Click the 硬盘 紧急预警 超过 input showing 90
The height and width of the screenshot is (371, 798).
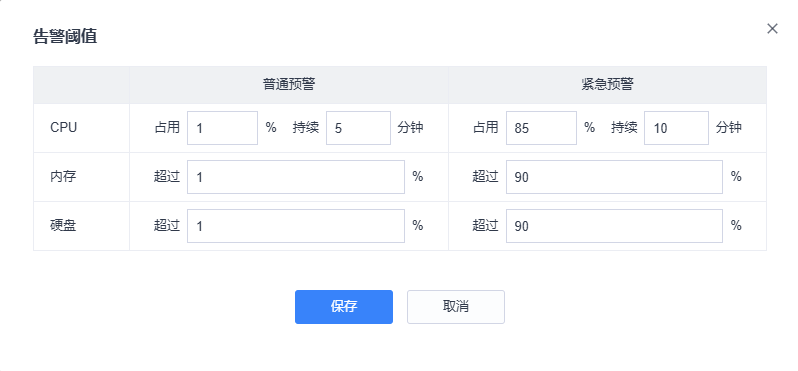(614, 226)
